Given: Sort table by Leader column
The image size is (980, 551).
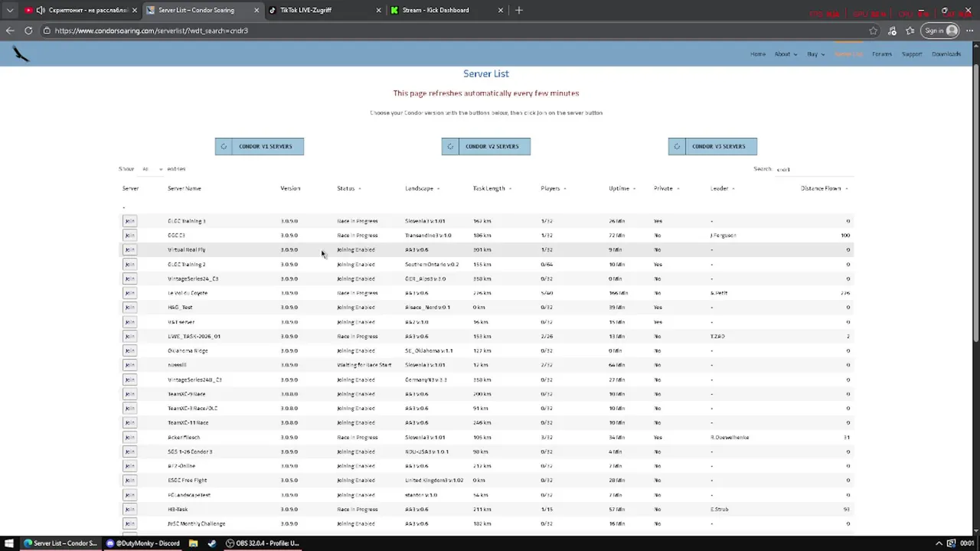Looking at the screenshot, I should (722, 188).
